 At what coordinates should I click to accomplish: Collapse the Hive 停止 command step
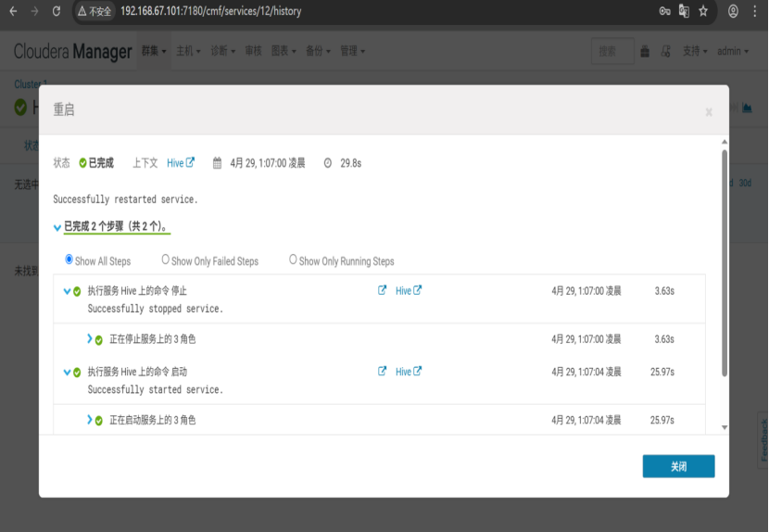68,291
